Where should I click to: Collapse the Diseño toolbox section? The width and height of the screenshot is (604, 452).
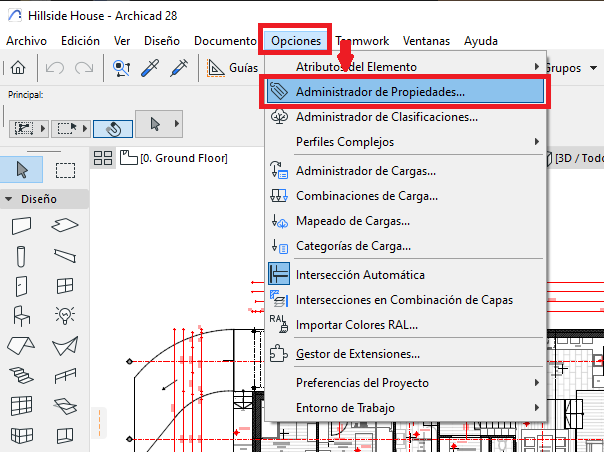click(9, 199)
